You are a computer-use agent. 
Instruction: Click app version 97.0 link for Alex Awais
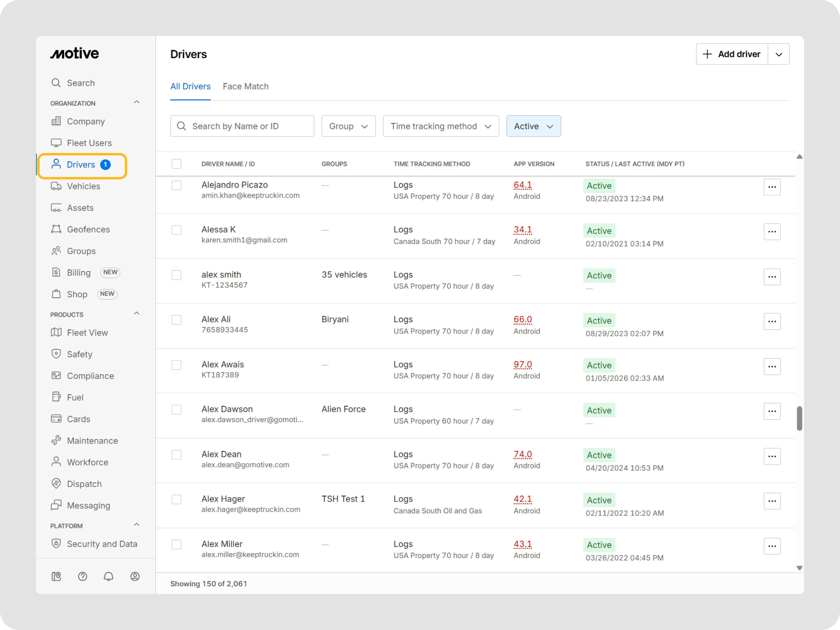[x=523, y=364]
